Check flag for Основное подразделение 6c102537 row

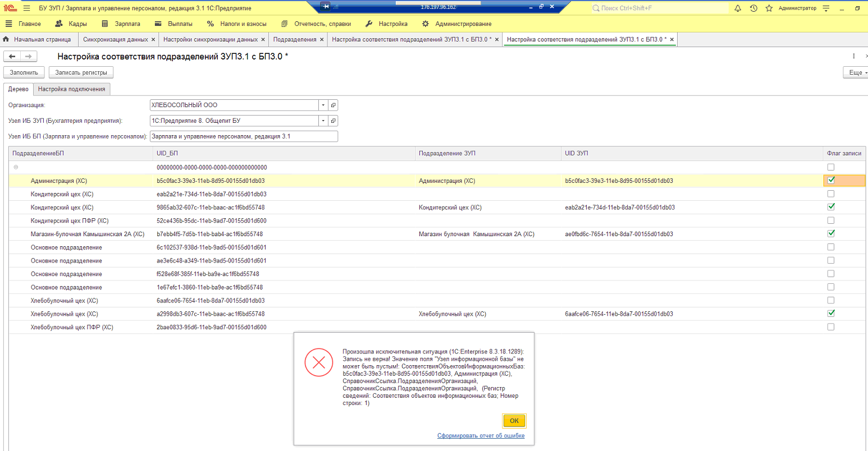(x=831, y=247)
